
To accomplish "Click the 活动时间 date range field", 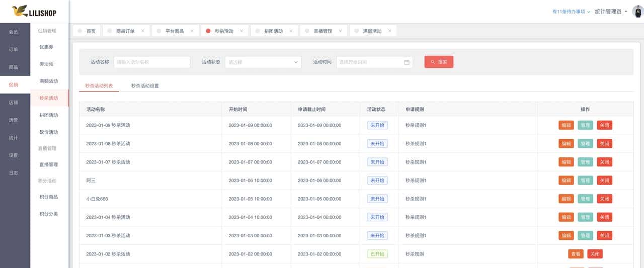I will [x=374, y=62].
